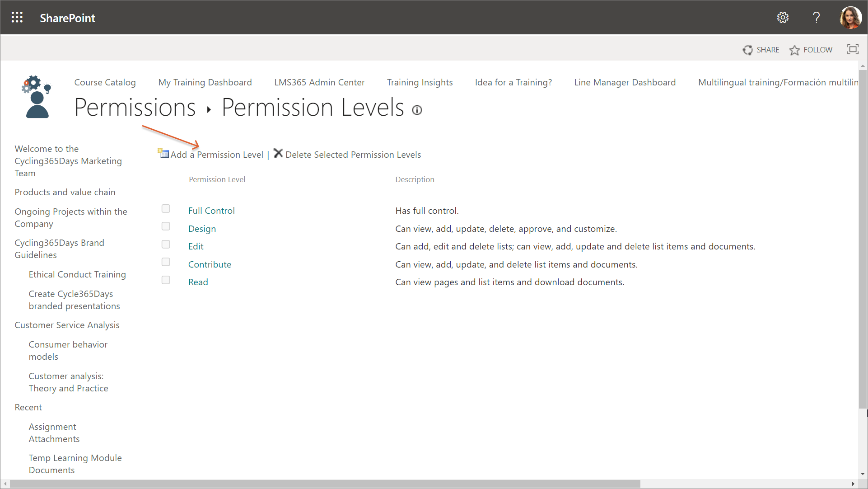Click the help question mark icon

pos(816,18)
